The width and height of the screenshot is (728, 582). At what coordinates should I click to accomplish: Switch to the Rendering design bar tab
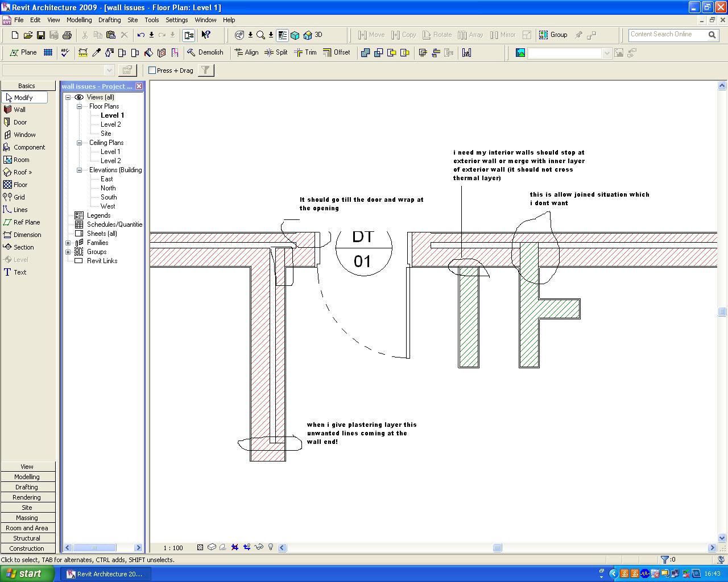[27, 497]
